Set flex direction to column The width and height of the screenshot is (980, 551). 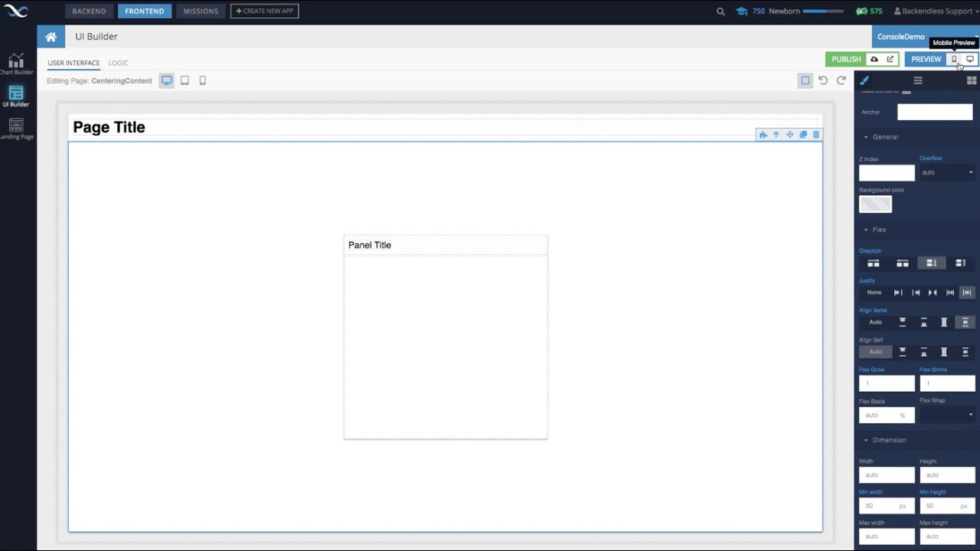point(932,263)
